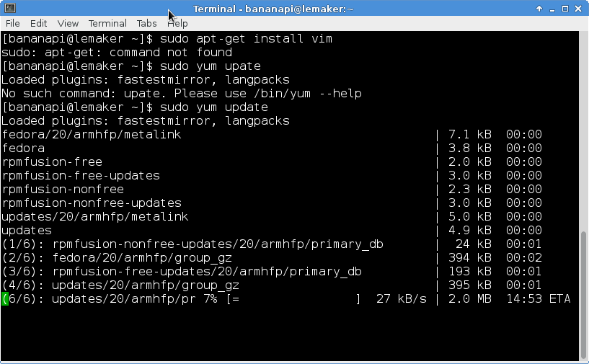This screenshot has width=589, height=364.
Task: Click the 'sudo yum upate' command
Action: (x=211, y=66)
